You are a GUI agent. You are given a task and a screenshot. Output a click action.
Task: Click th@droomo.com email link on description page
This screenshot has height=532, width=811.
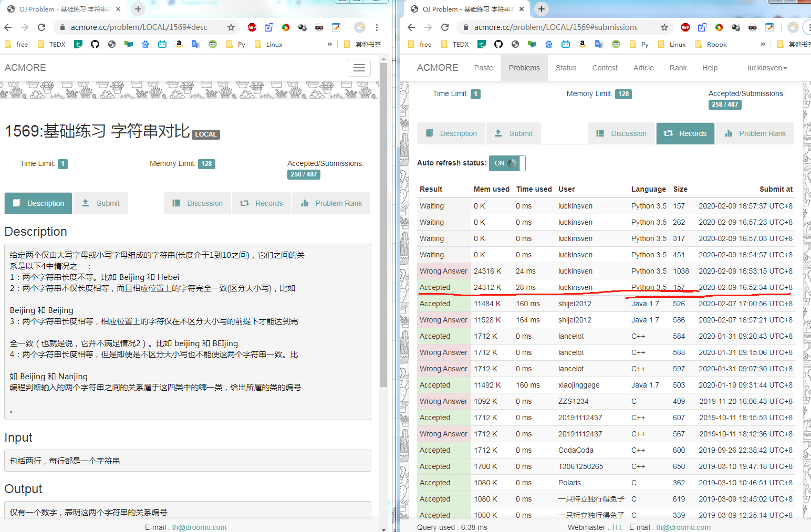pos(199,527)
